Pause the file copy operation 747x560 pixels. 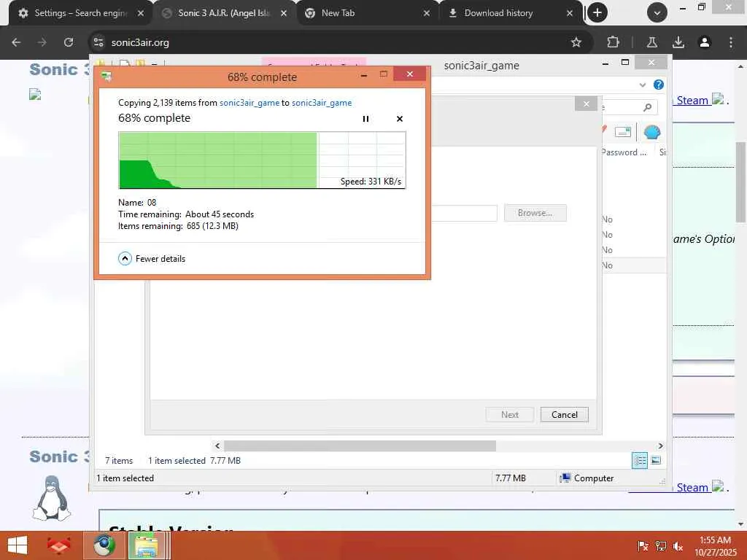[365, 119]
